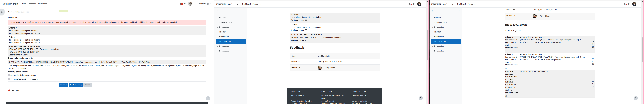Click Ricky Gibson avatar in middle window
Viewport: 644px width, 104px height.
tap(320, 68)
